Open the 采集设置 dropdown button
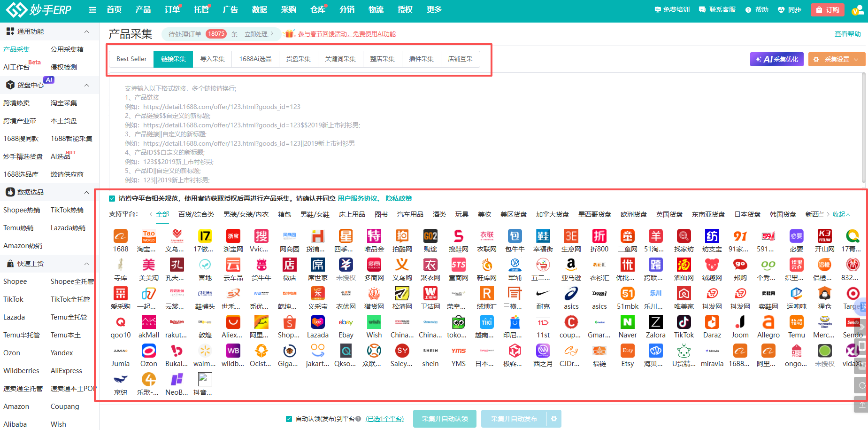 (x=837, y=59)
